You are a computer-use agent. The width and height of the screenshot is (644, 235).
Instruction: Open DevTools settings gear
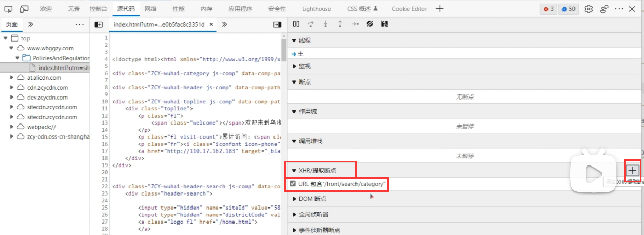(x=588, y=9)
